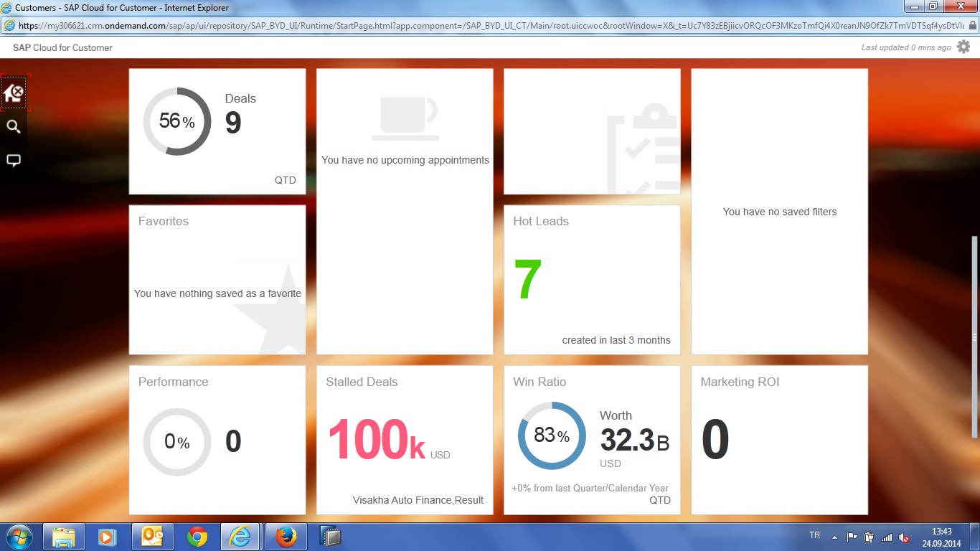Show hidden system tray icons

[834, 537]
